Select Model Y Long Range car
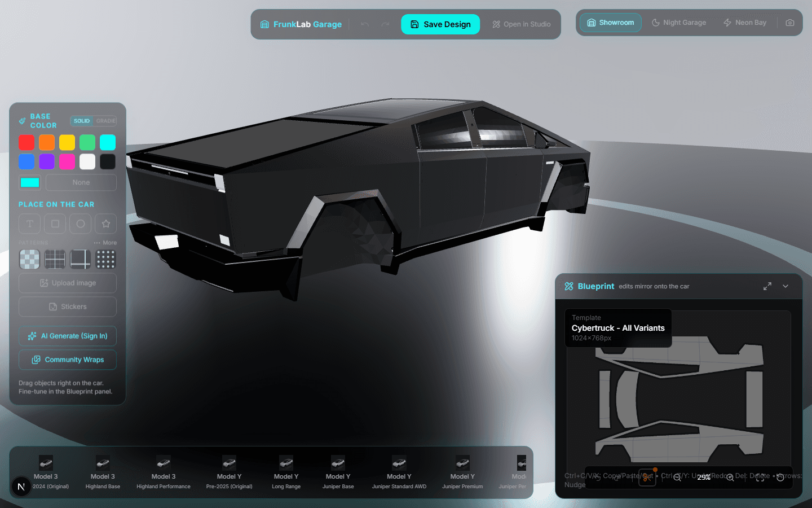 pyautogui.click(x=286, y=472)
